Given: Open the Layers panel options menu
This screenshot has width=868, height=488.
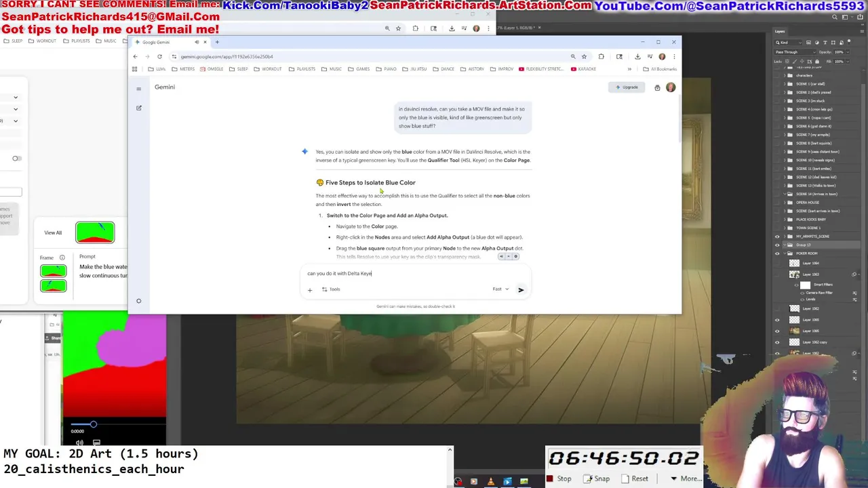Looking at the screenshot, I should point(862,31).
